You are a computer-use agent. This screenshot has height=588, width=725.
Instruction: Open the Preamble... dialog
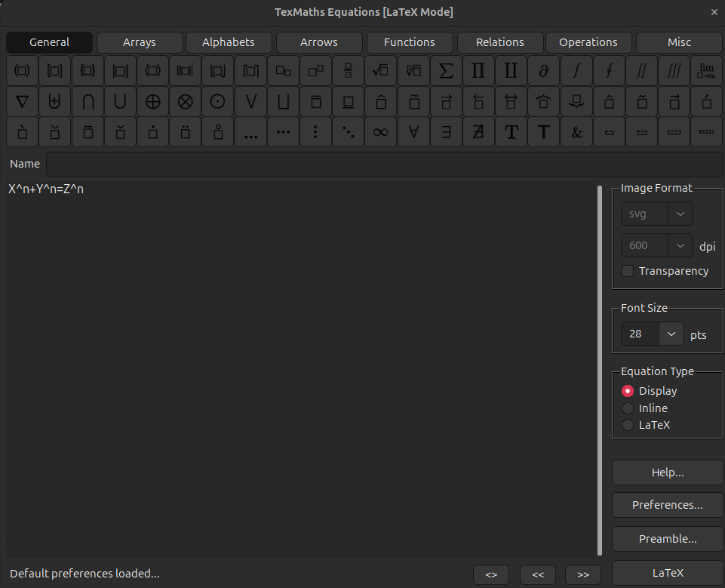coord(668,539)
